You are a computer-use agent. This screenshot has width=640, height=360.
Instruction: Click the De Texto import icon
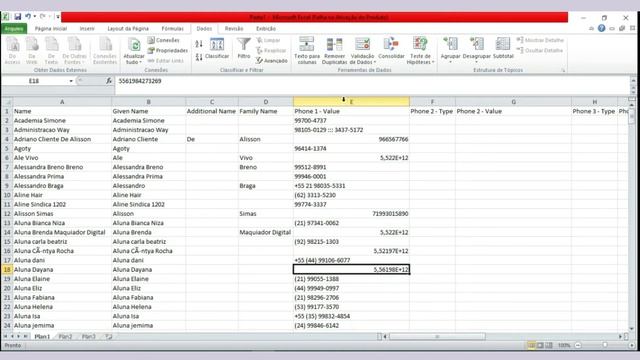click(x=51, y=50)
